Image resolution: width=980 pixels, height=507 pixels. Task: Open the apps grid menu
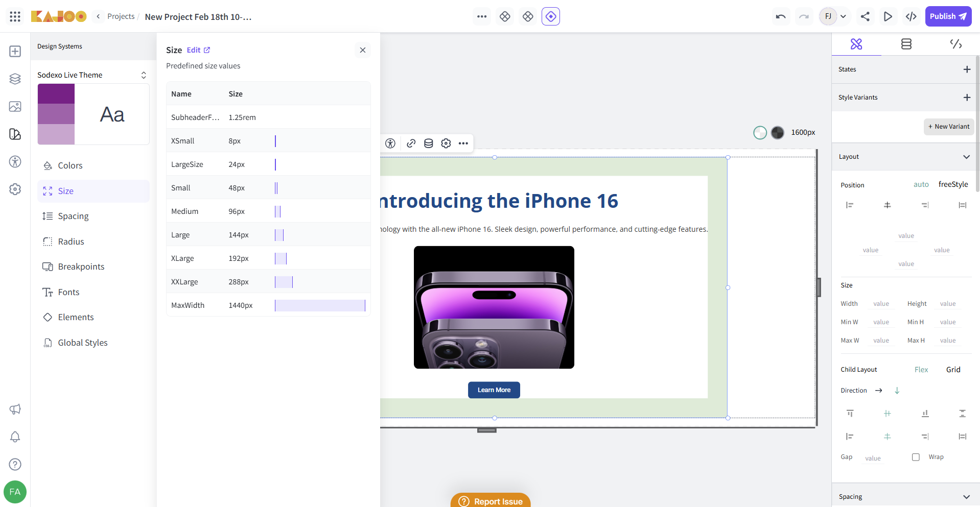click(15, 16)
